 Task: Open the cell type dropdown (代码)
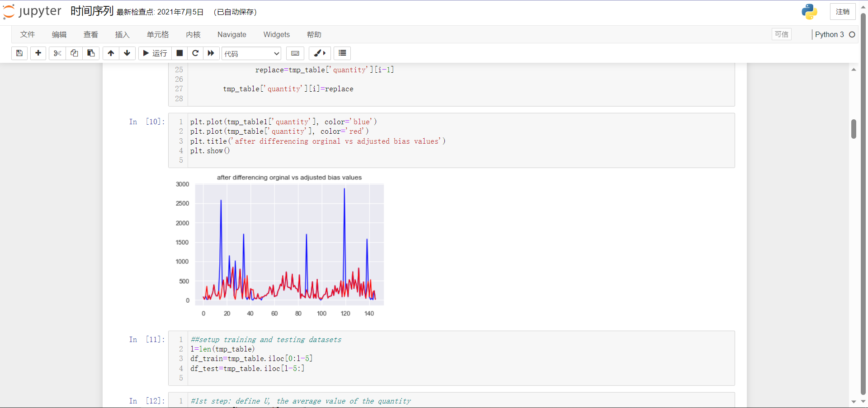coord(251,53)
